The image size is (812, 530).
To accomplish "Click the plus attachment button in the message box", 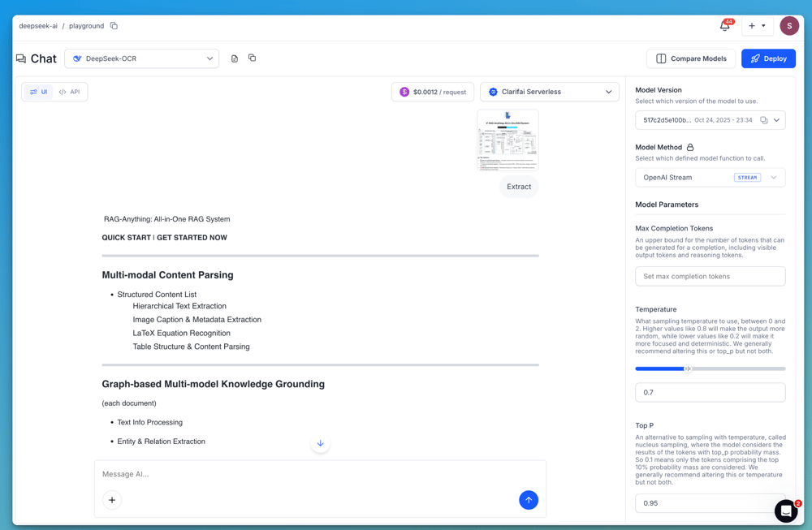I will click(112, 500).
